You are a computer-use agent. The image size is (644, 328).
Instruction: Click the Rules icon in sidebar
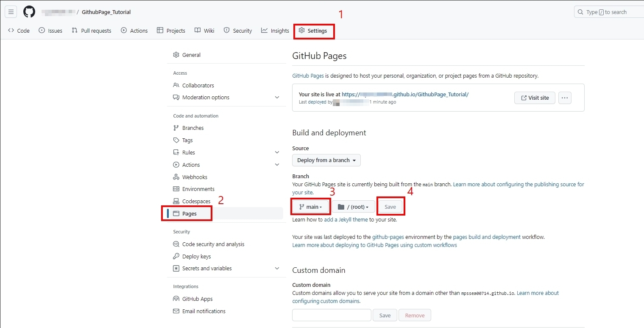176,152
